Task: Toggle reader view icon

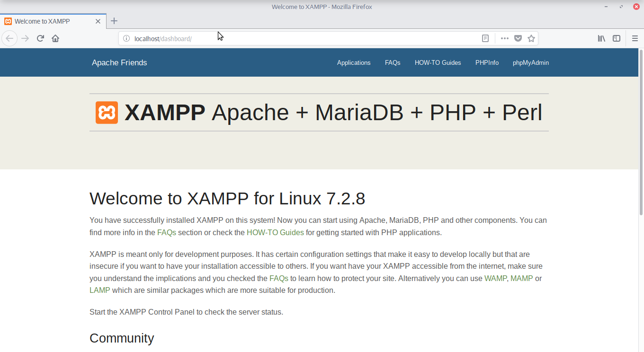Action: (485, 38)
